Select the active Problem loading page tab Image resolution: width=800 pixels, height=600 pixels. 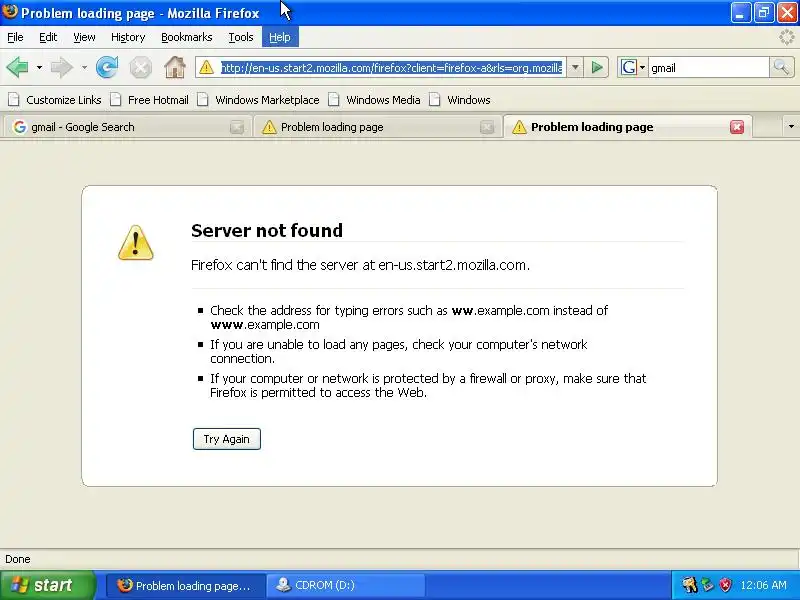628,127
